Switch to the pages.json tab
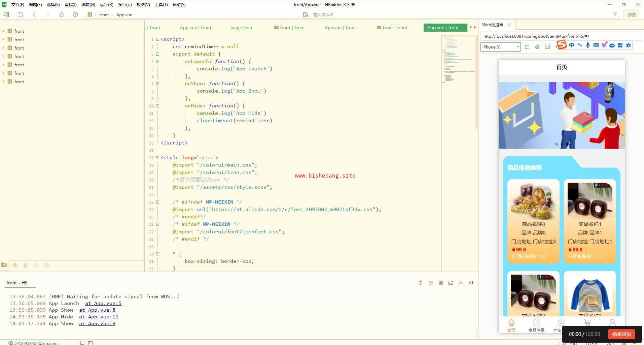 (241, 28)
